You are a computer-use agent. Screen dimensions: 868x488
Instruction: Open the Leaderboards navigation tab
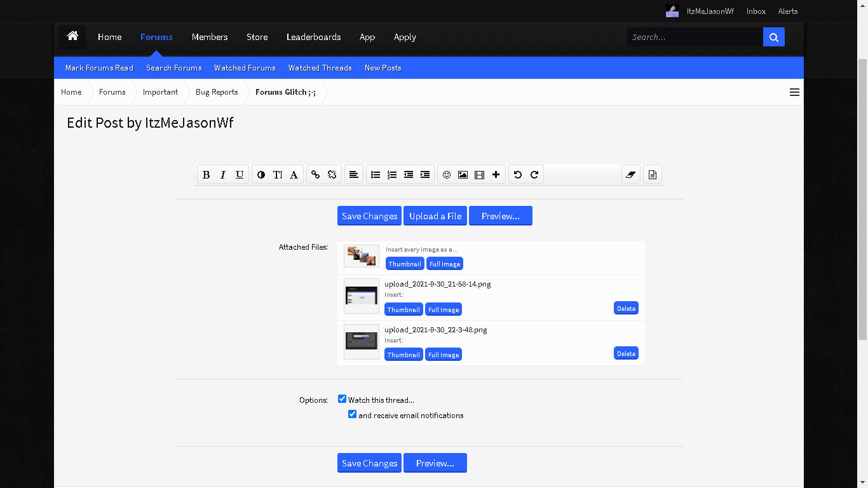[314, 37]
